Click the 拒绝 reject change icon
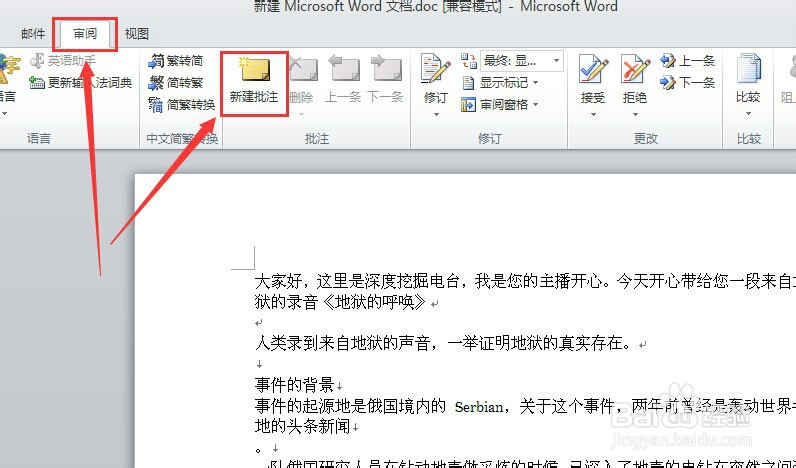This screenshot has height=468, width=796. click(x=635, y=70)
